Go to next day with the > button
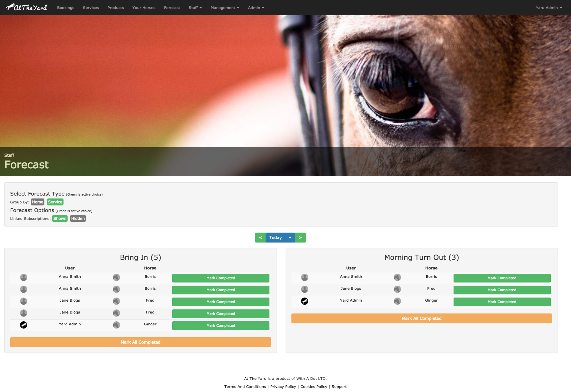 pyautogui.click(x=300, y=238)
